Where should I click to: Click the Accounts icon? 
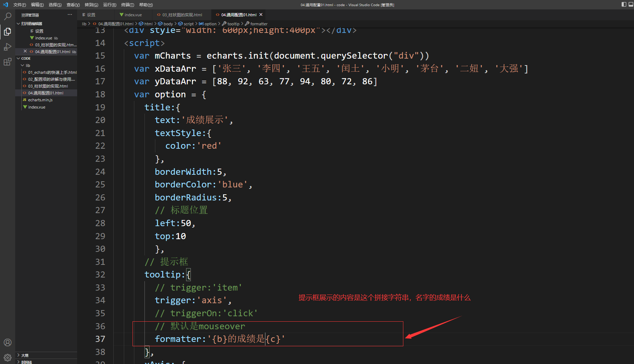coord(7,342)
